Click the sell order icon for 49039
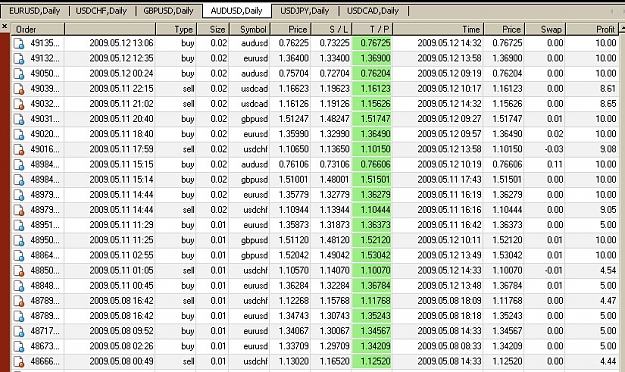The width and height of the screenshot is (625, 372). (x=19, y=89)
